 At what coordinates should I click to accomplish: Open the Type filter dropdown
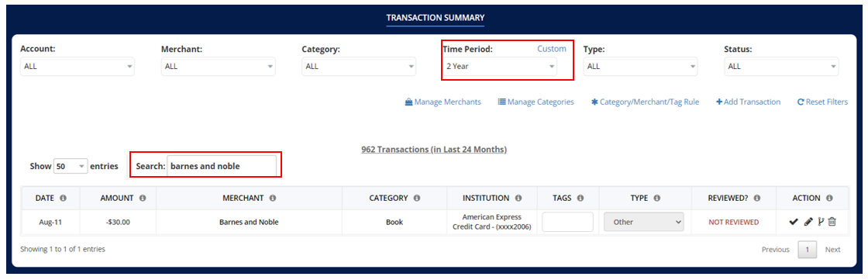point(640,67)
